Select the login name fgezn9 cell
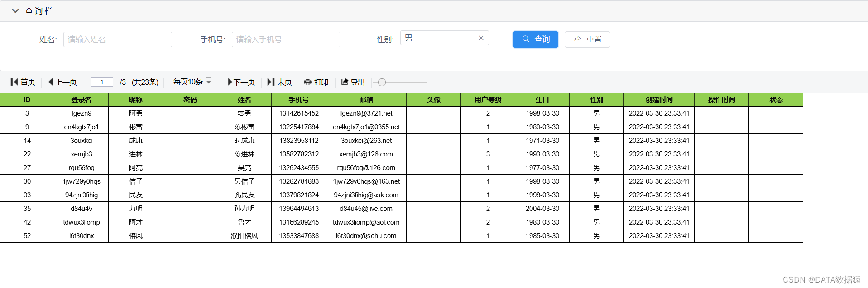 click(x=82, y=113)
